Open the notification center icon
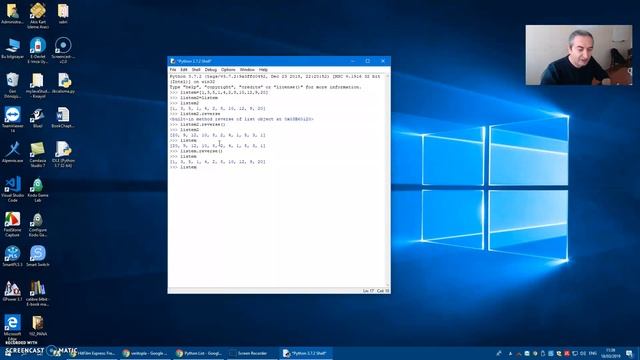 (629, 353)
